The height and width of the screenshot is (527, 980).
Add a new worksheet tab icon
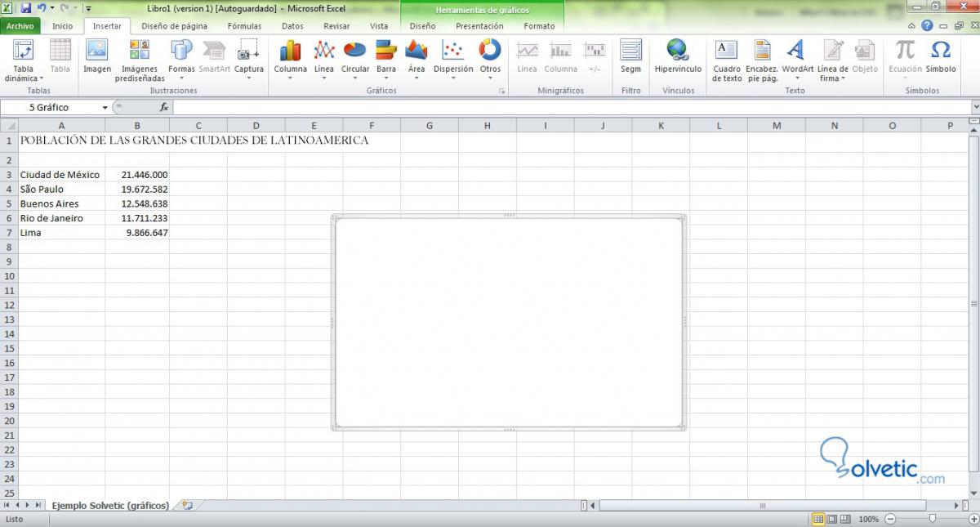tap(188, 506)
